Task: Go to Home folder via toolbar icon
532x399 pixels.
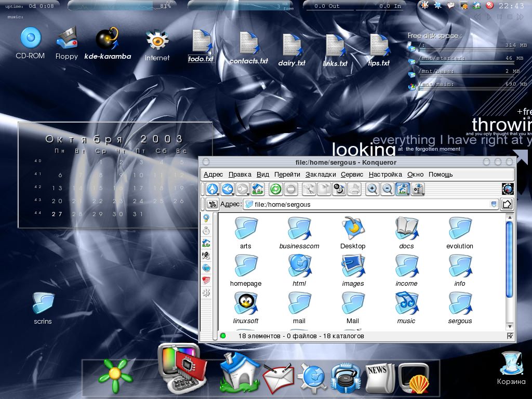Action: (x=257, y=189)
